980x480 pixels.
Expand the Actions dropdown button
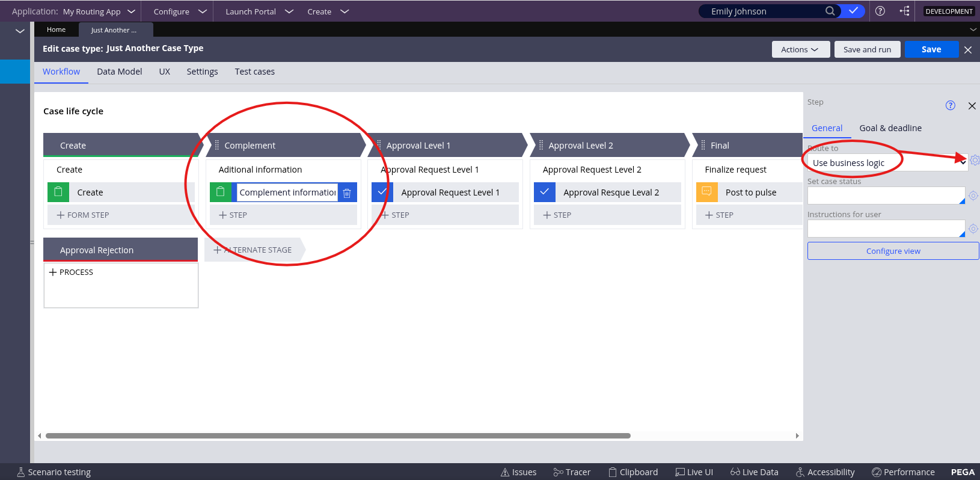click(x=800, y=49)
